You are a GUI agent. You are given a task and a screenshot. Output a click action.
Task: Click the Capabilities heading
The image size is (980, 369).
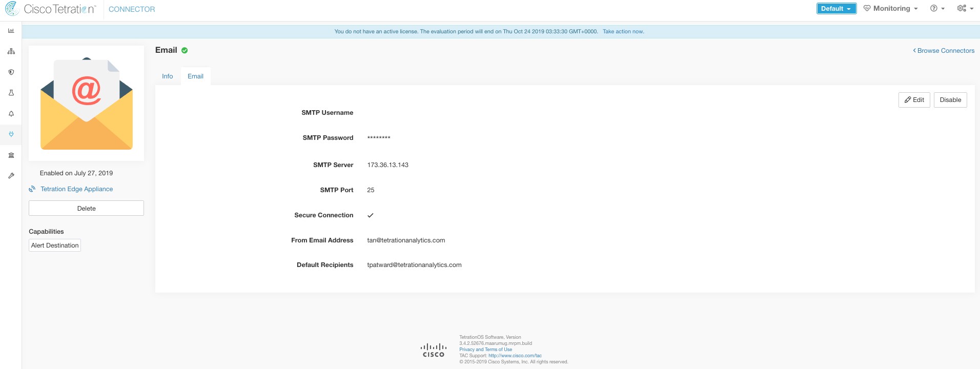click(46, 232)
